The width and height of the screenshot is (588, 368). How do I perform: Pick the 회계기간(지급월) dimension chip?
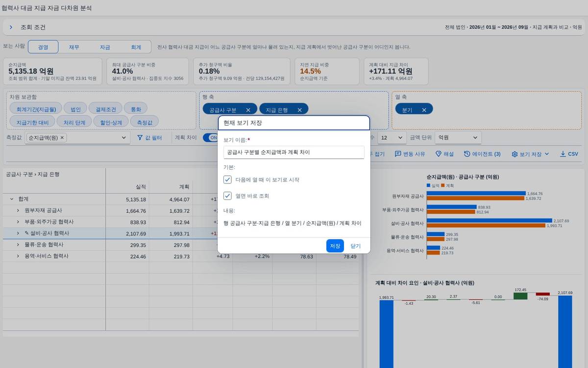tap(36, 109)
